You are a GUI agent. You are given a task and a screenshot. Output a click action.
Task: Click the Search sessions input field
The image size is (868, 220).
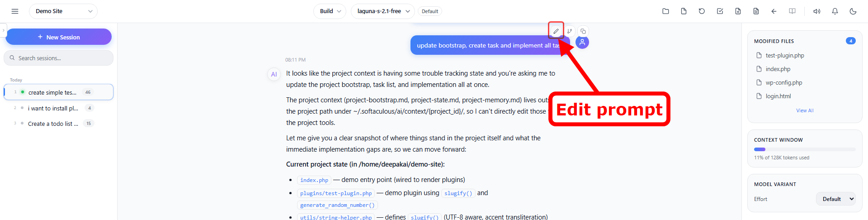point(59,58)
